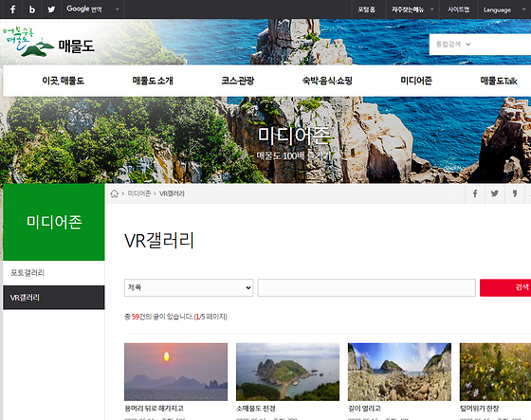Expand the Language dropdown
Viewport: 531px width, 420px height.
point(504,9)
